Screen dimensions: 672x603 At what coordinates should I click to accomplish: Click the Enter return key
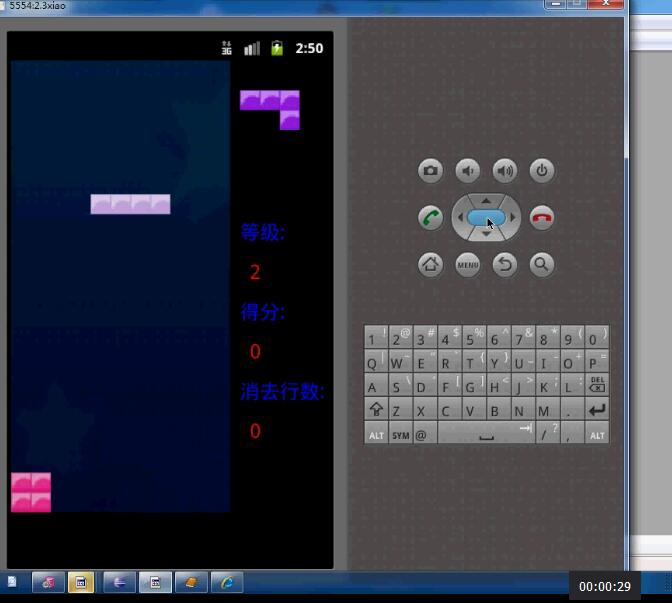coord(597,409)
